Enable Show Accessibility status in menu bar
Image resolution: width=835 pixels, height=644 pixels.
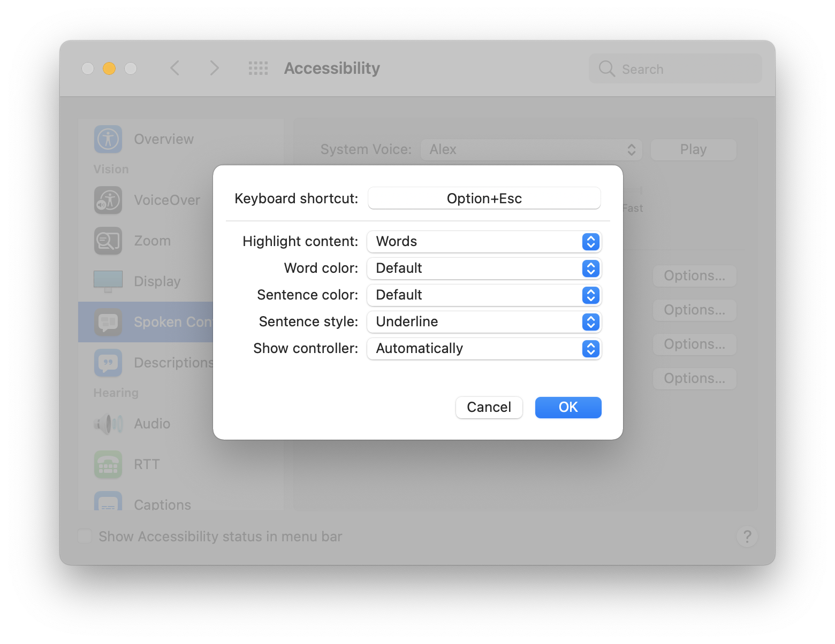[85, 536]
